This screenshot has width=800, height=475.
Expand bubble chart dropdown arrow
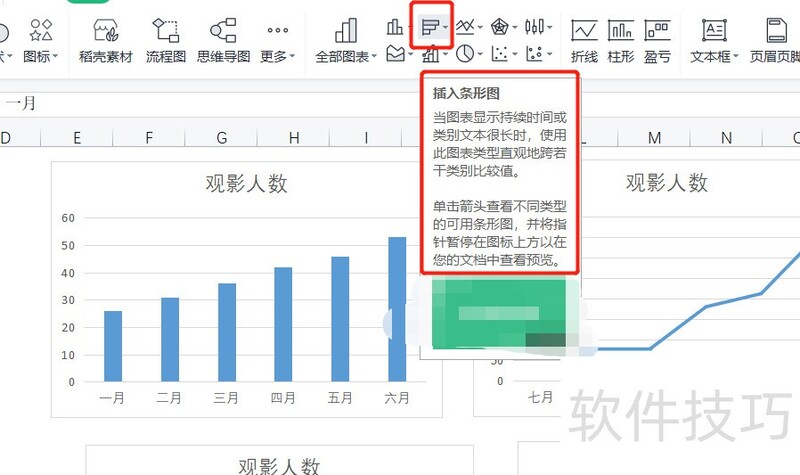coord(549,54)
